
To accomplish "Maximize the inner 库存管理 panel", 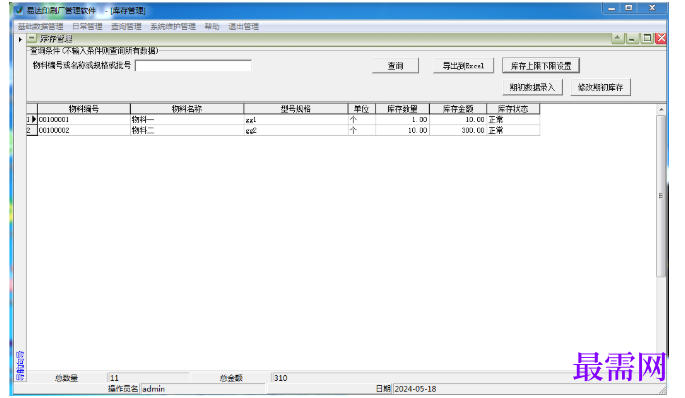I will [x=647, y=38].
